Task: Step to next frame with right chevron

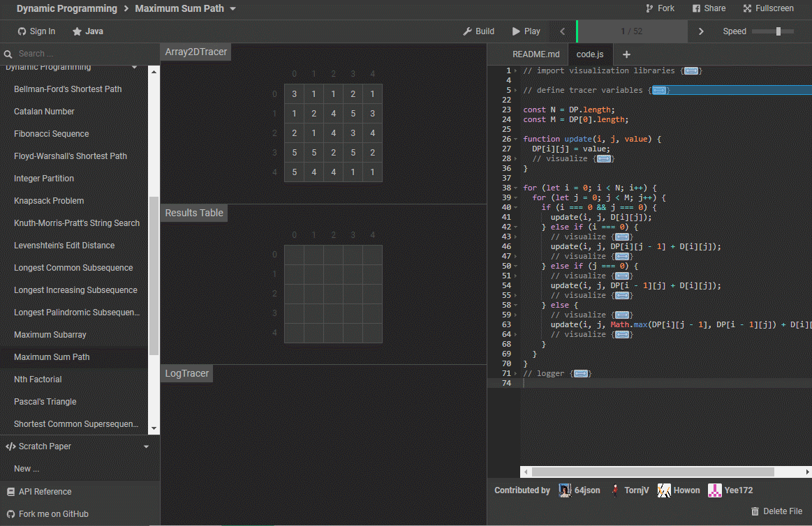Action: pos(701,31)
